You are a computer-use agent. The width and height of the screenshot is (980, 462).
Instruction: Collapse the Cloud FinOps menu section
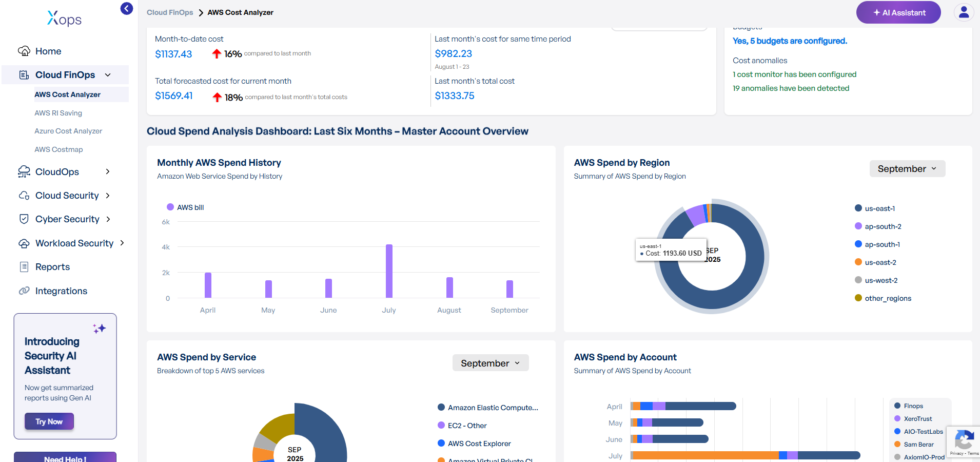108,75
